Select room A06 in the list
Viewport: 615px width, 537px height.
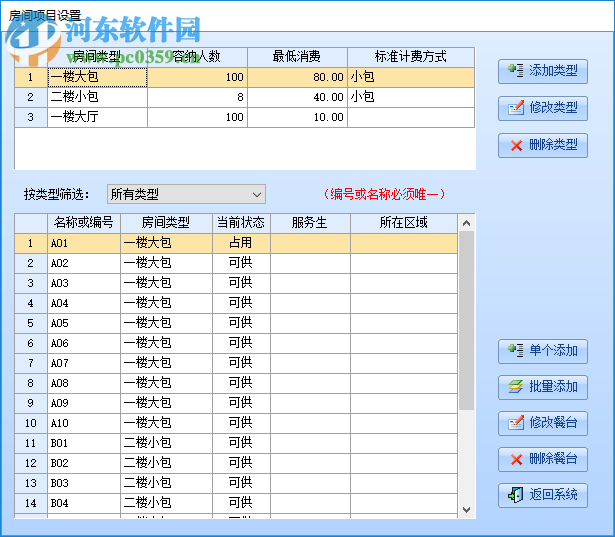pyautogui.click(x=236, y=343)
